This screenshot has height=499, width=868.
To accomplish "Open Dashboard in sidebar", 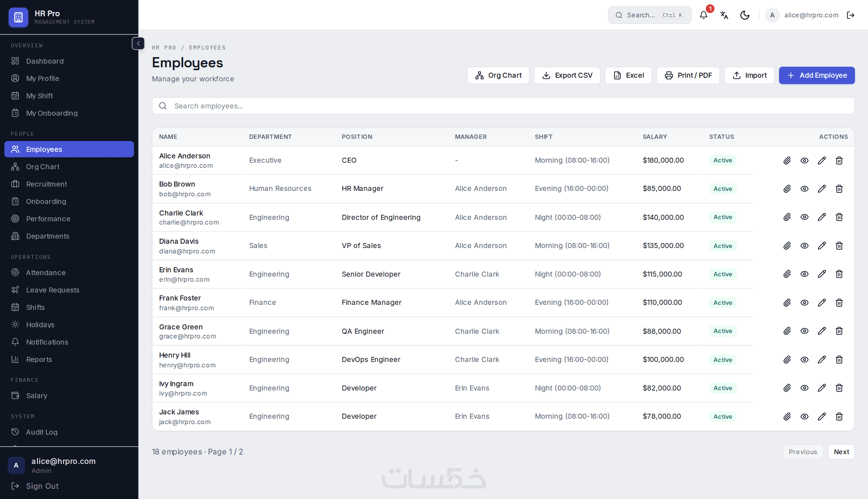I will 69,61.
